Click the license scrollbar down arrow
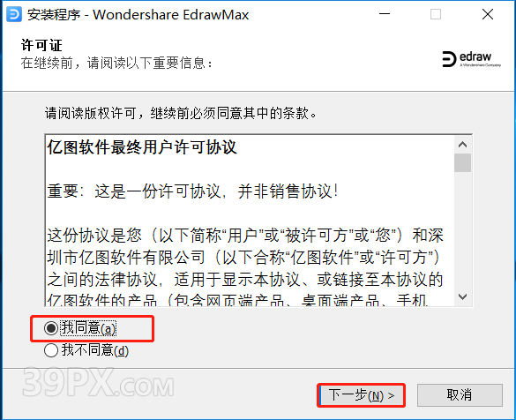Image resolution: width=516 pixels, height=420 pixels. (x=463, y=296)
